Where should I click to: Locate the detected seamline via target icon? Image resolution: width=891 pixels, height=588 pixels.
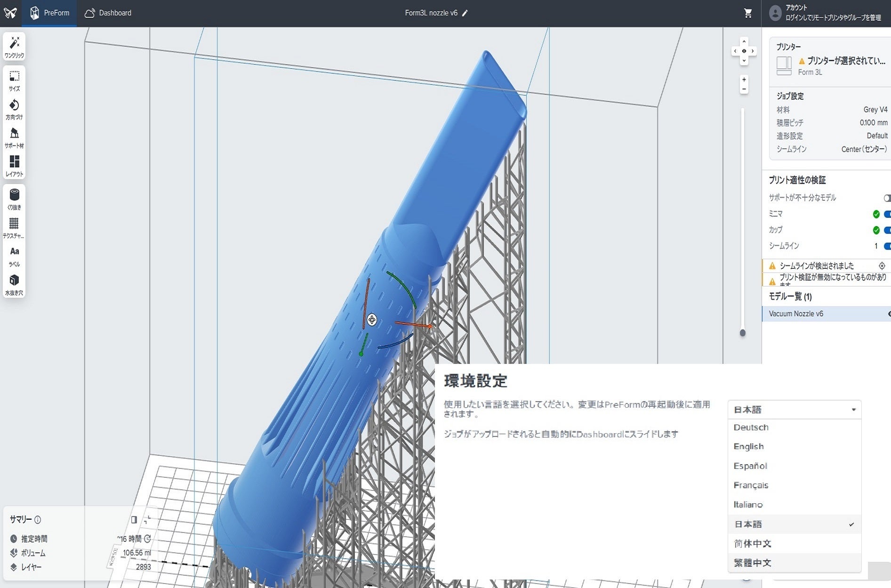pyautogui.click(x=882, y=266)
